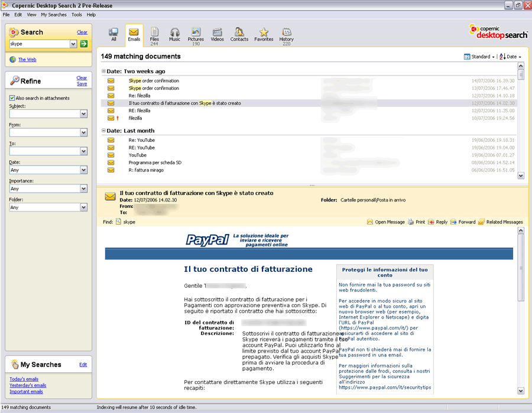Toggle Also search in attachments checkbox
Viewport: 532px width, 413px height.
(x=12, y=98)
